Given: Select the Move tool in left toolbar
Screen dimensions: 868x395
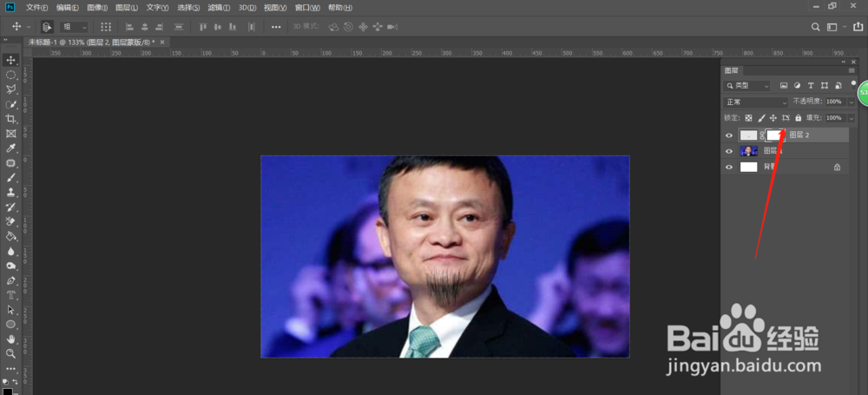Looking at the screenshot, I should pos(10,60).
